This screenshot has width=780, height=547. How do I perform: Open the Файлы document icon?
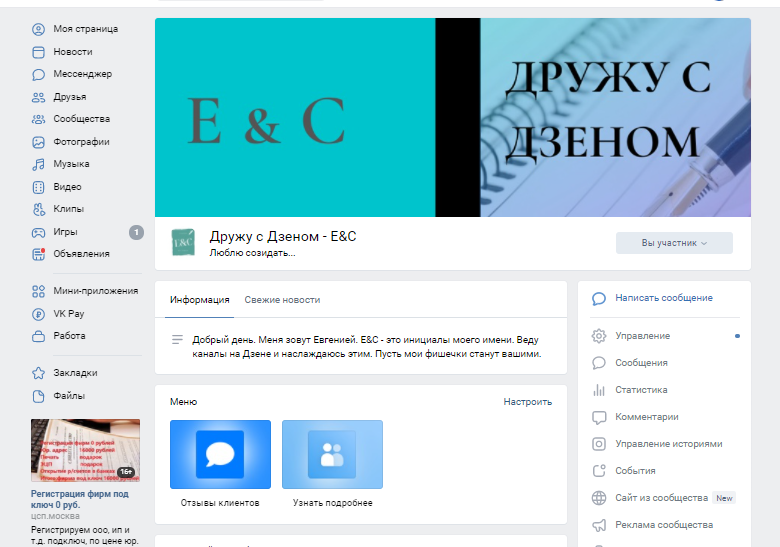(x=38, y=396)
